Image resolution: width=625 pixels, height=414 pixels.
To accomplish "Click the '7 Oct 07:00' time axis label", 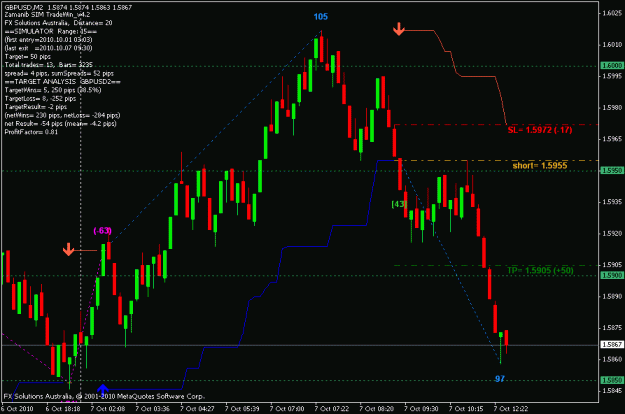I will coord(287,409).
